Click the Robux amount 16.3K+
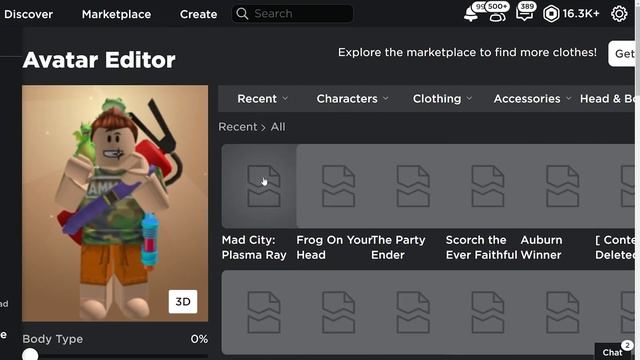640x360 pixels. [x=581, y=14]
